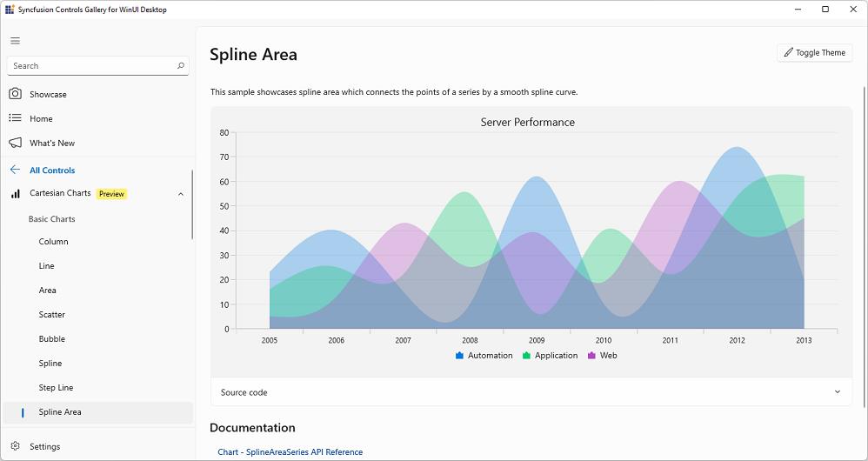This screenshot has width=868, height=461.
Task: Click the hamburger navigation menu icon
Action: [15, 41]
